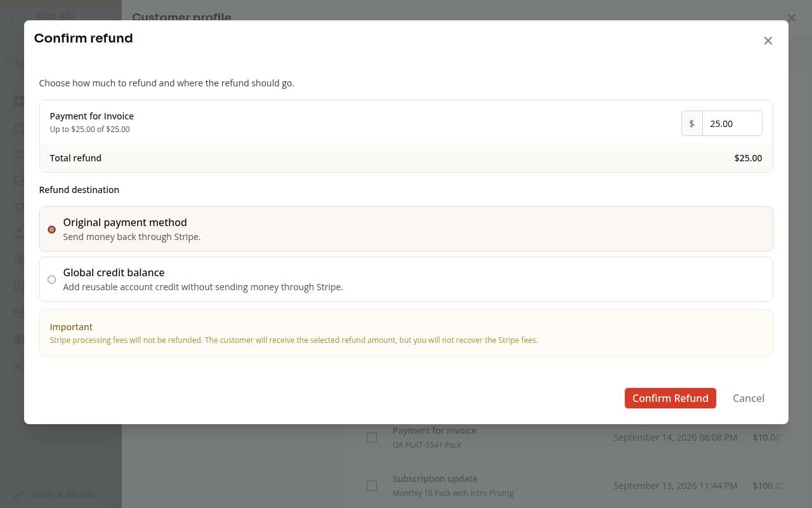Click 'Choose how much to refund' instruction text
Viewport: 812px width, 508px height.
(x=166, y=83)
